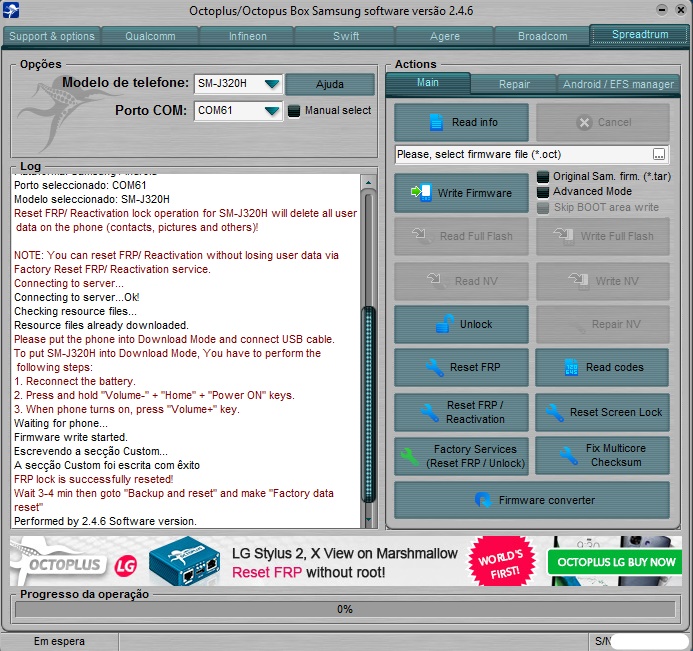Viewport: 693px width, 651px height.
Task: Click the log scrollbar up arrow
Action: 368,182
